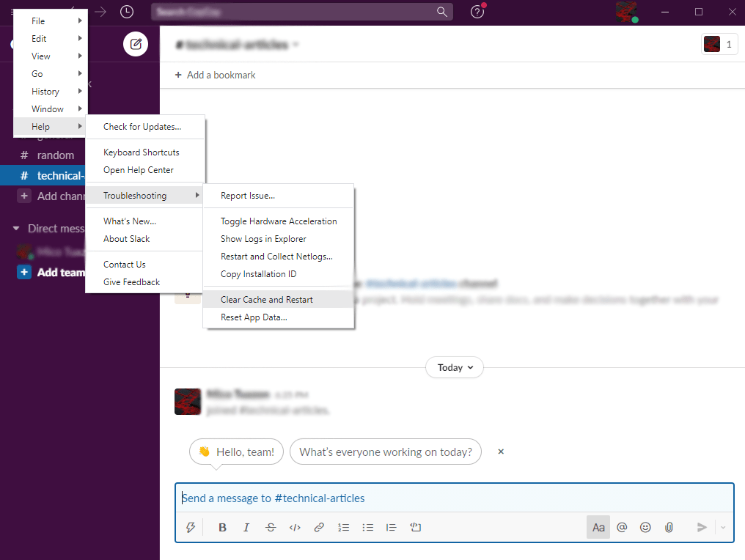745x560 pixels.
Task: Hide formatting with the Aa toggle
Action: click(x=598, y=527)
